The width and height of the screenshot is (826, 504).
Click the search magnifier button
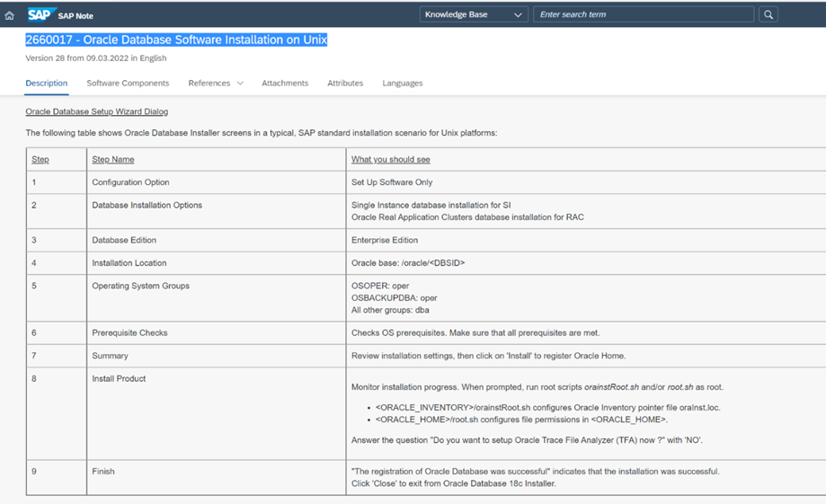point(768,14)
